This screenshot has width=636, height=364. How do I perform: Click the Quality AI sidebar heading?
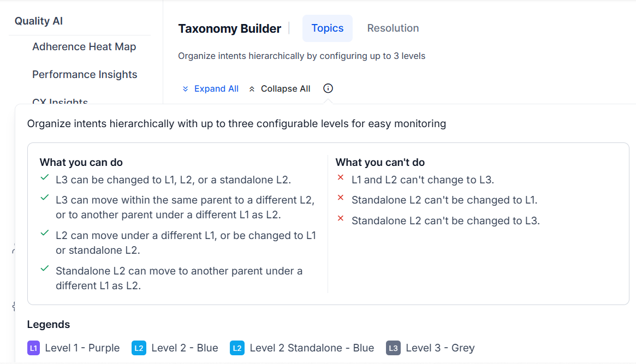pos(39,21)
